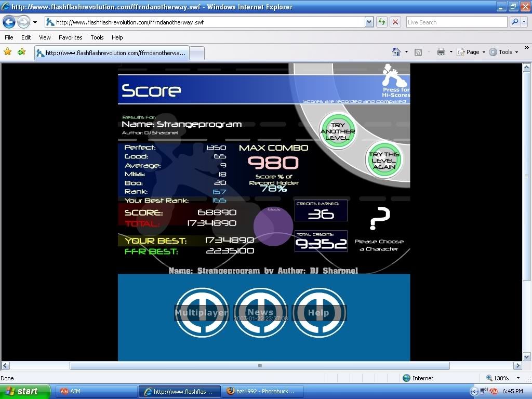Open the Favorites menu
This screenshot has width=532, height=399.
[x=70, y=37]
